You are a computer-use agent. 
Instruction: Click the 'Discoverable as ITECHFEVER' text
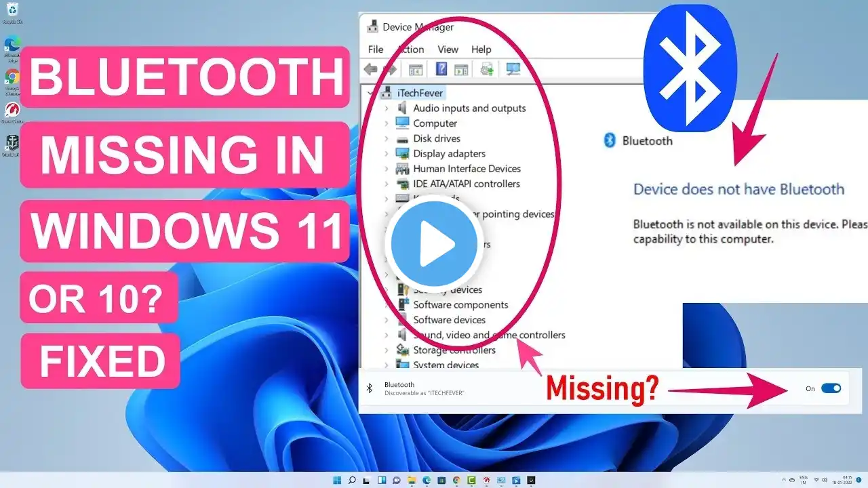425,393
